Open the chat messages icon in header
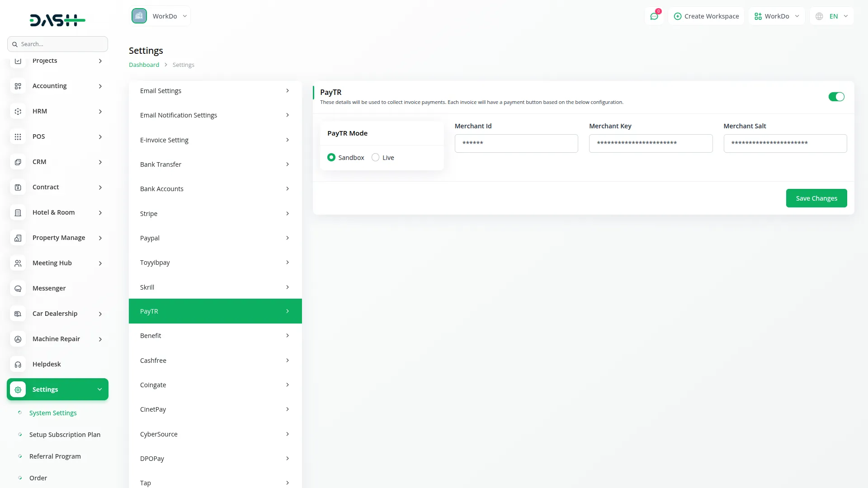The image size is (868, 488). coord(654,16)
